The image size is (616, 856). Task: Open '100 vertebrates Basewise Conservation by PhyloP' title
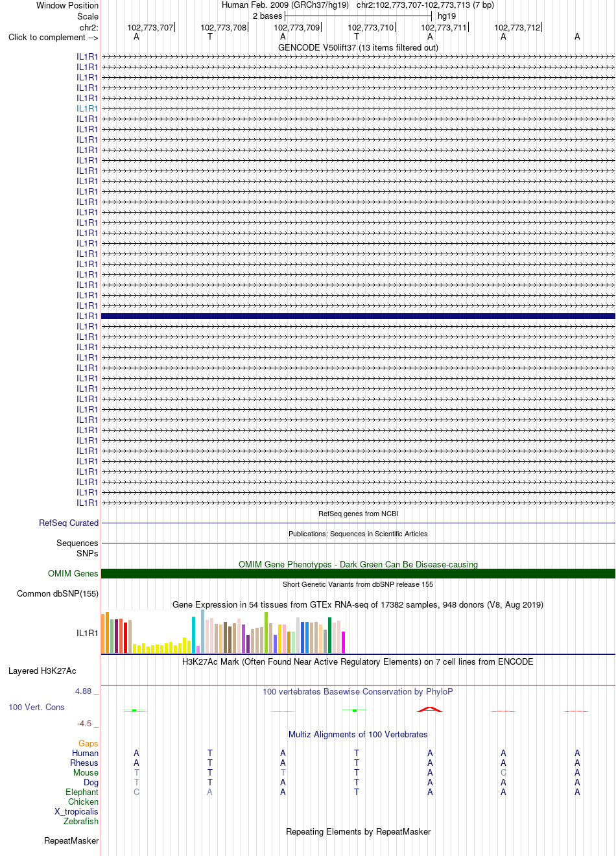358,691
